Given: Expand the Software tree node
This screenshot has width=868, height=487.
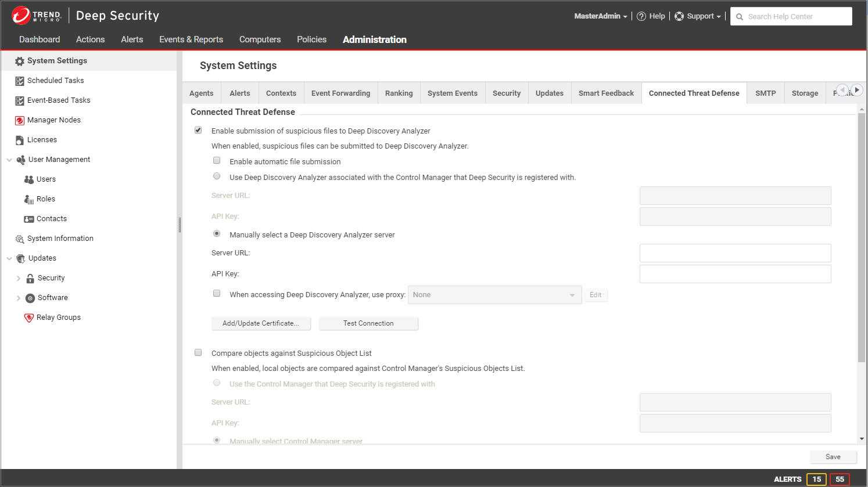Looking at the screenshot, I should (x=19, y=298).
